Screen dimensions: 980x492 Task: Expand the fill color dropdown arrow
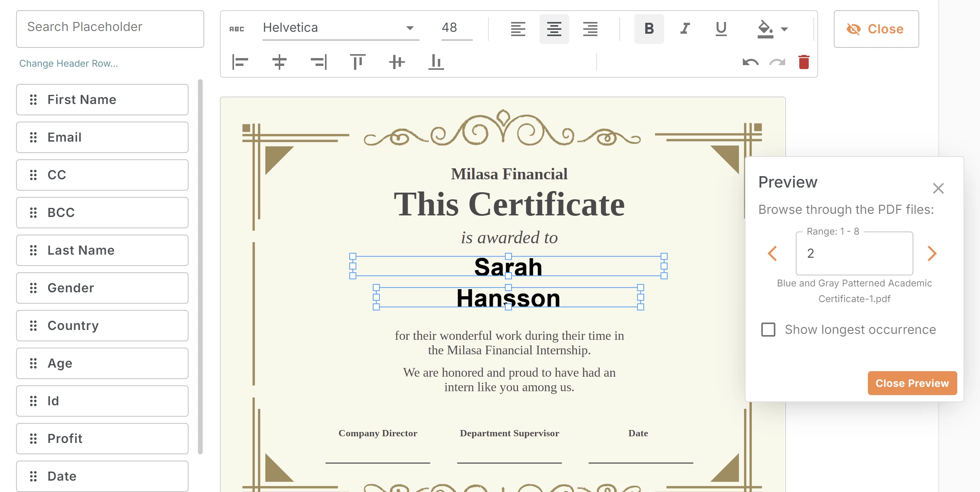[x=784, y=29]
